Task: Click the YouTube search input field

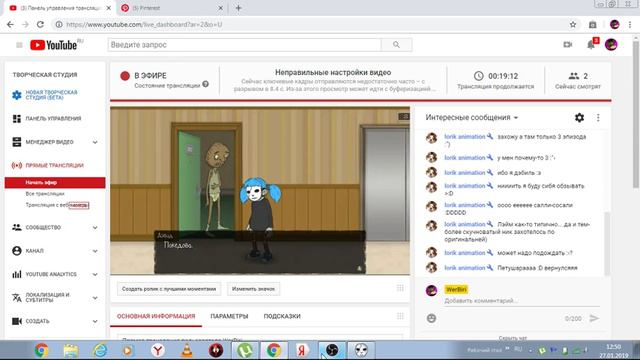Action: coord(244,45)
